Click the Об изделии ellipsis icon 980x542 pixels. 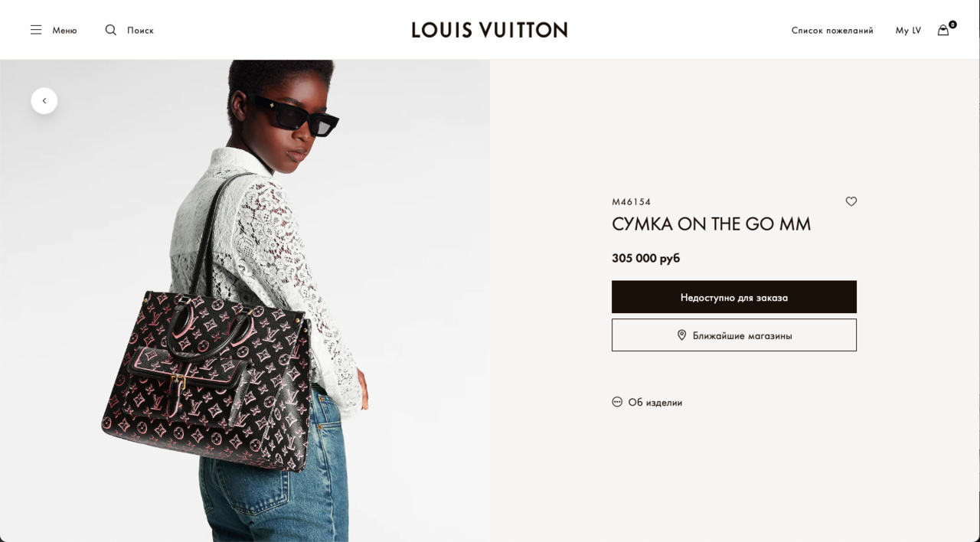click(617, 402)
